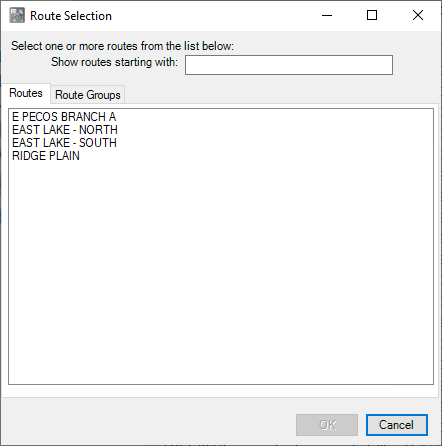Viewport: 442px width, 446px height.
Task: Close the Route Selection dialog
Action: 418,15
